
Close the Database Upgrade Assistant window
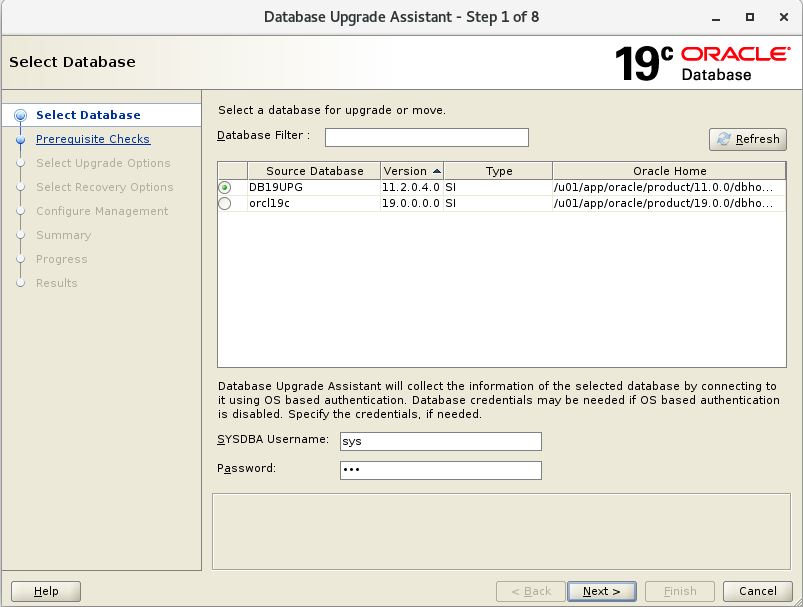[x=784, y=17]
